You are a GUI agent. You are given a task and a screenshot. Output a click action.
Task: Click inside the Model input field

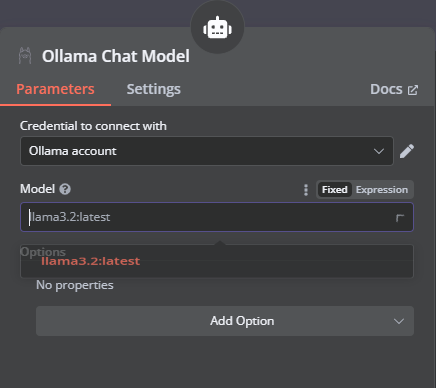coord(217,217)
